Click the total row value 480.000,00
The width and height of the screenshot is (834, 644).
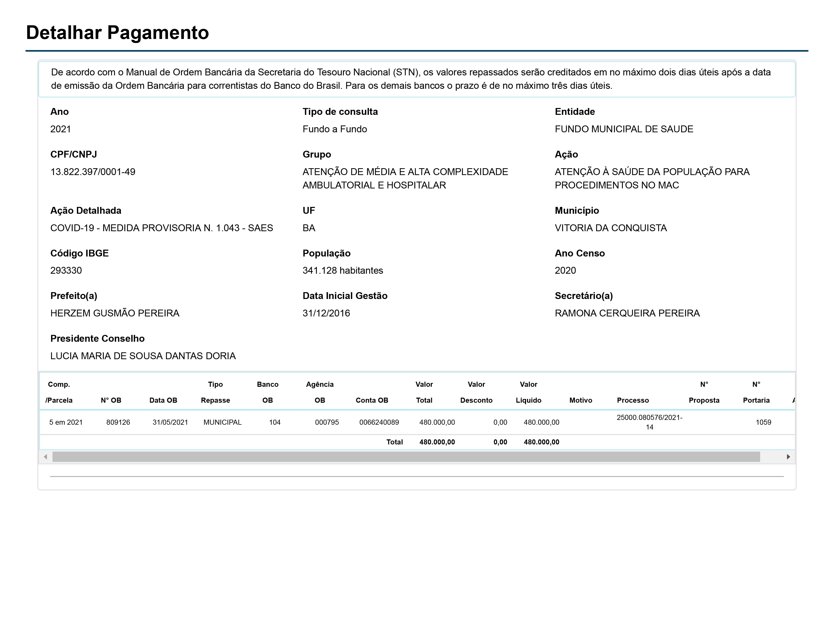(x=437, y=442)
